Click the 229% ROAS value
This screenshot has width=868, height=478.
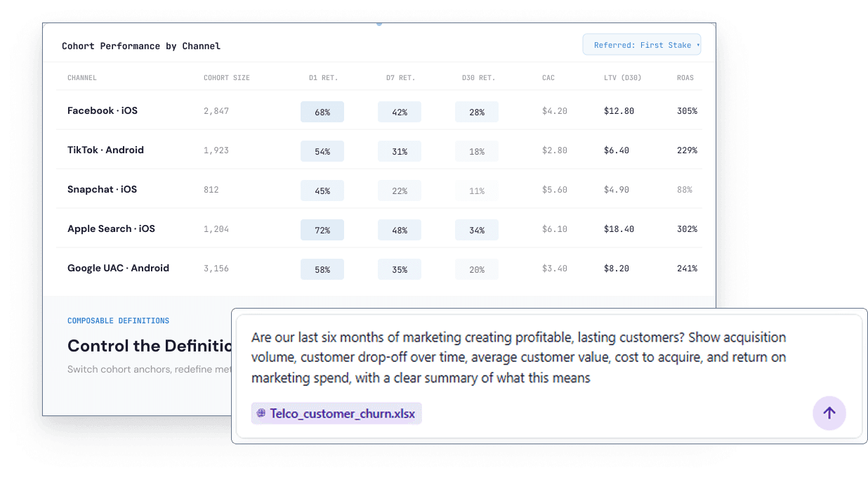click(687, 150)
